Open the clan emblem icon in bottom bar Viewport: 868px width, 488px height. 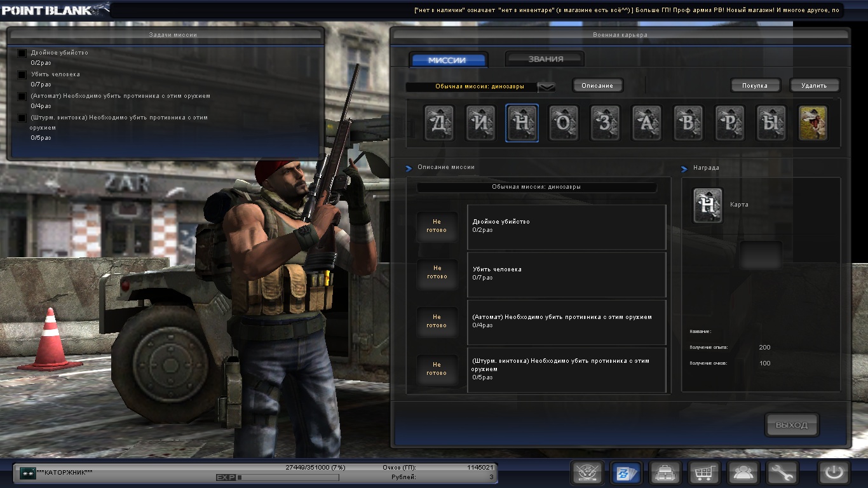588,473
